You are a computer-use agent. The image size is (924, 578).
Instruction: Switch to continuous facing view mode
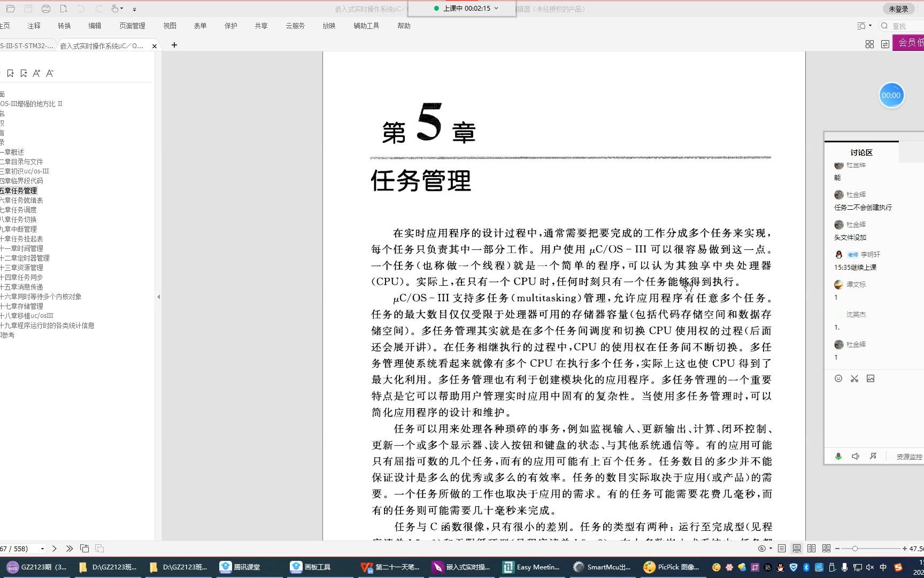click(826, 549)
